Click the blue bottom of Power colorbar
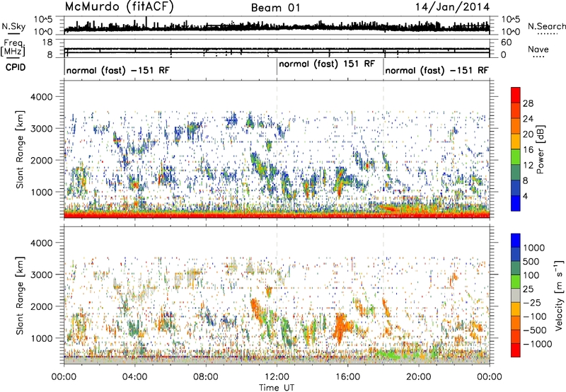 tap(516, 203)
